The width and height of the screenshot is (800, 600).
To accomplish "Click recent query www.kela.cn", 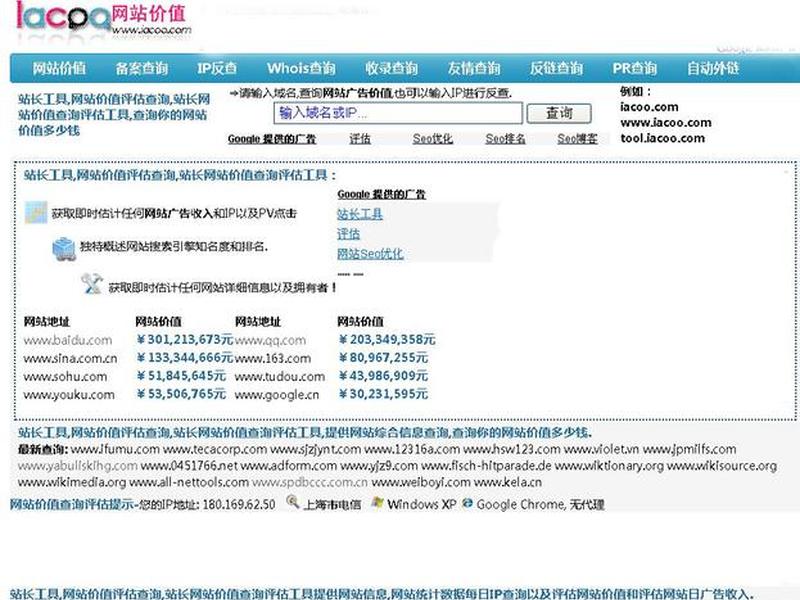I will [508, 482].
